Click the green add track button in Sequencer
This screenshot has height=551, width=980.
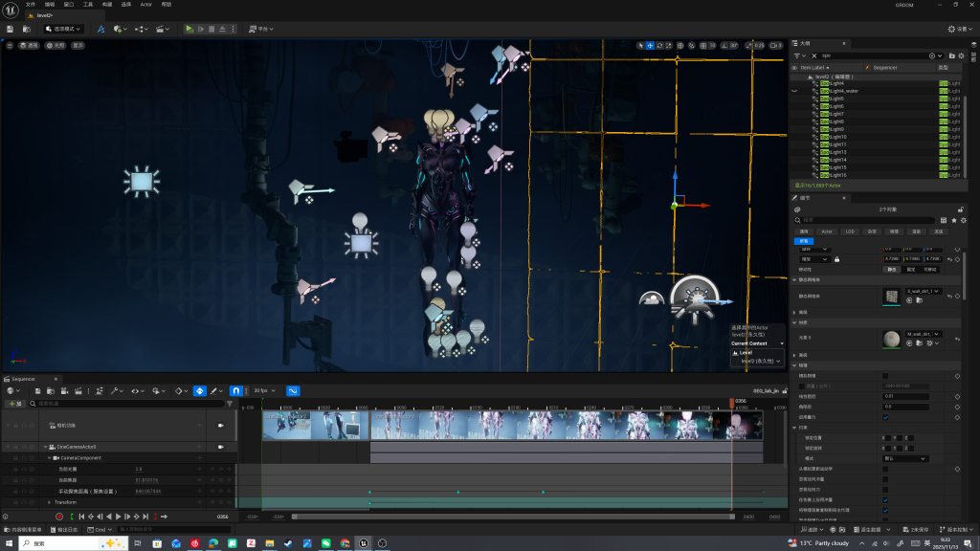tap(14, 404)
